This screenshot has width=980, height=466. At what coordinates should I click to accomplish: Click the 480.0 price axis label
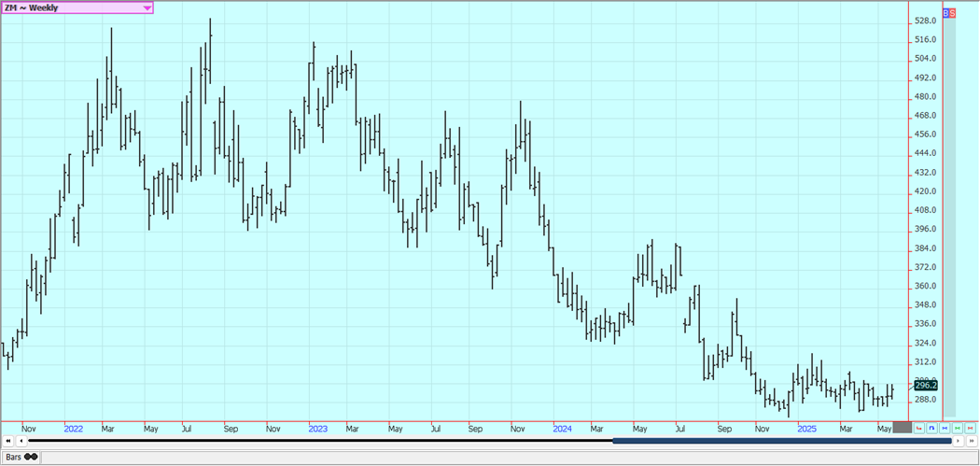(x=924, y=97)
